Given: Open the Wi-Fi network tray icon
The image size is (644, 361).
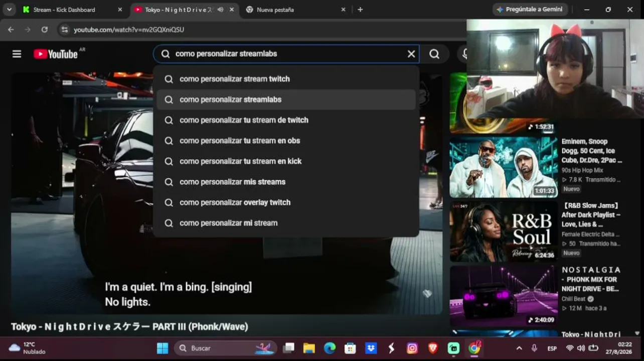Looking at the screenshot, I should 570,348.
